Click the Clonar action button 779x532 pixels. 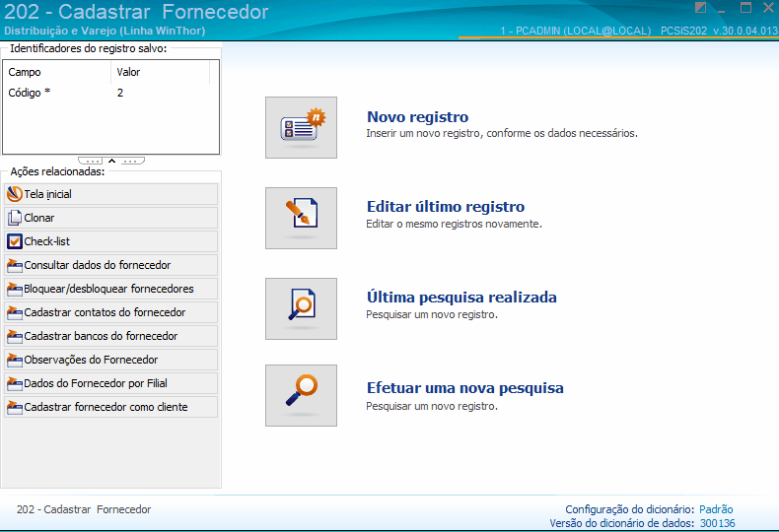coord(111,218)
